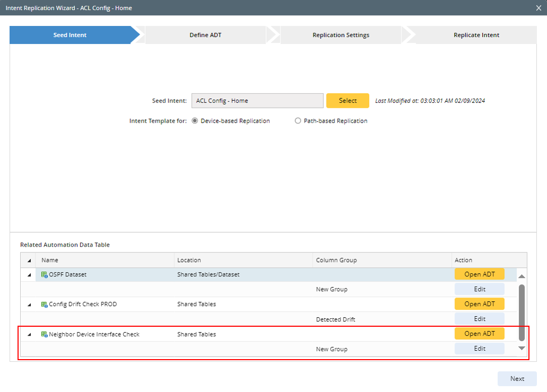Screen dimensions: 547x392
Task: Go to the Define ADT step
Action: click(x=206, y=35)
